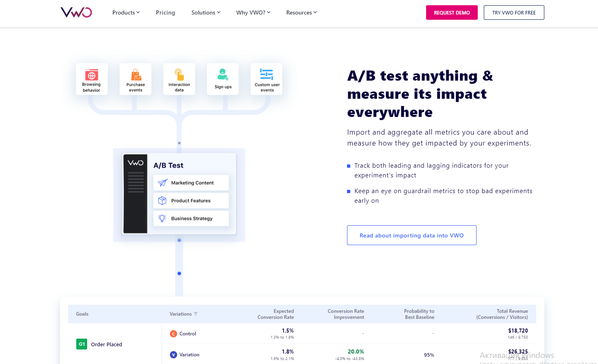Select the Product Features label
This screenshot has width=598, height=364.
click(x=191, y=200)
